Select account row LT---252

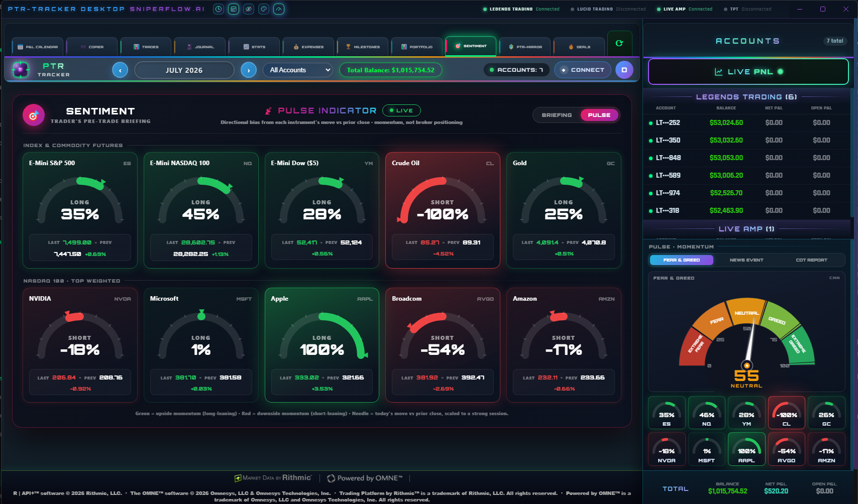click(x=747, y=123)
